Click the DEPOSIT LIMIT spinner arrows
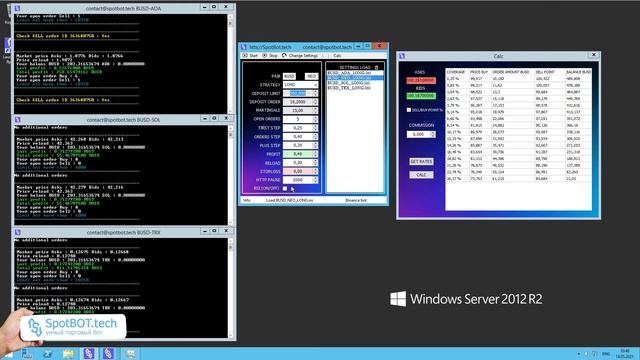Image resolution: width=640 pixels, height=360 pixels. (x=316, y=93)
